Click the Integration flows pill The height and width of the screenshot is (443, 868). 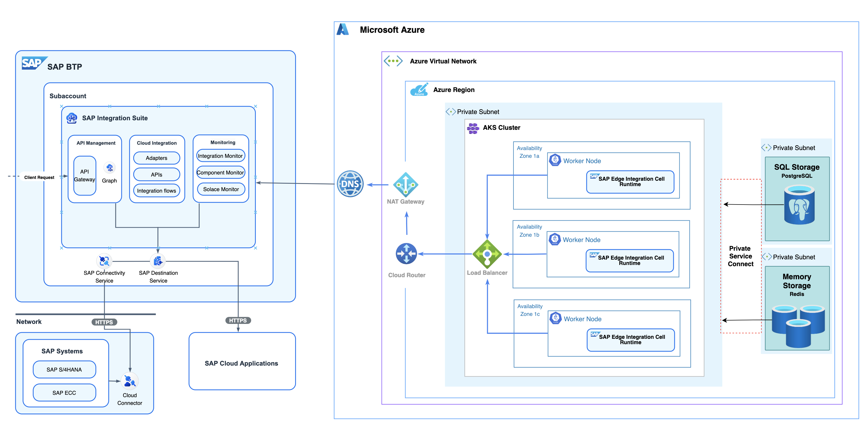point(157,191)
